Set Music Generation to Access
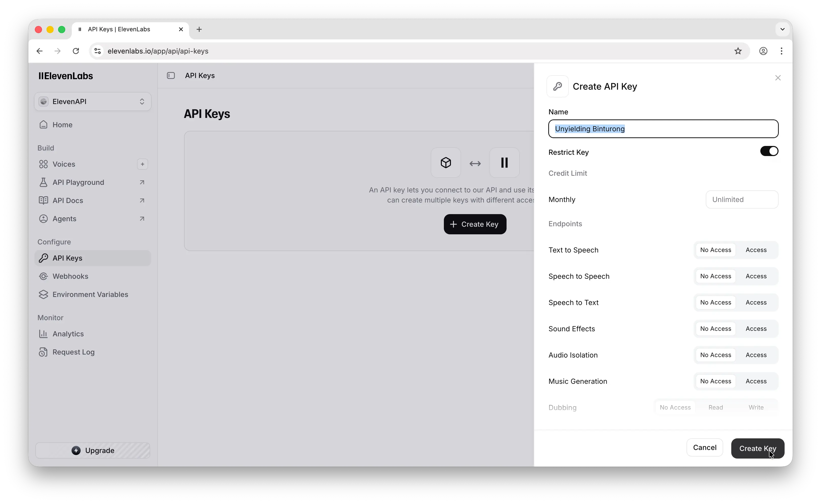Screen dimensions: 821x504 point(756,381)
